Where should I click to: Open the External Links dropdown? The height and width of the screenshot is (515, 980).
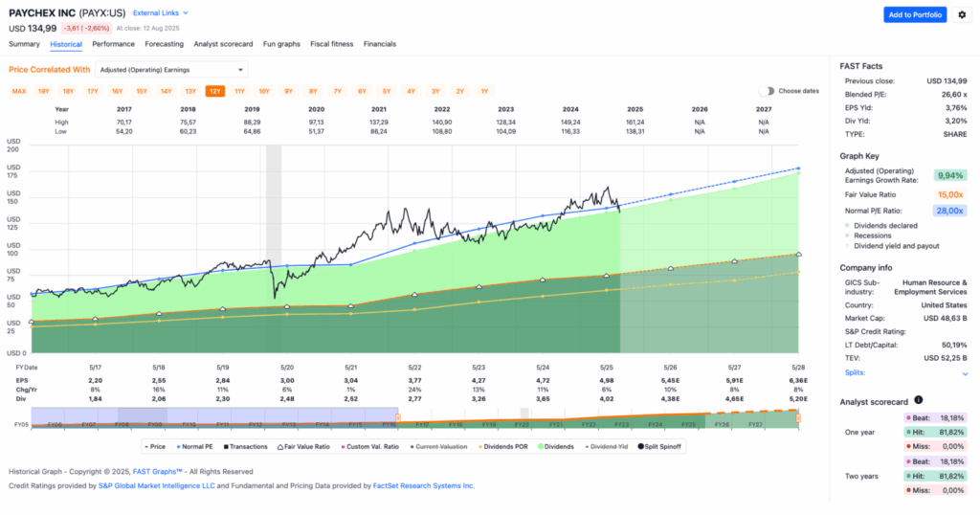click(160, 12)
